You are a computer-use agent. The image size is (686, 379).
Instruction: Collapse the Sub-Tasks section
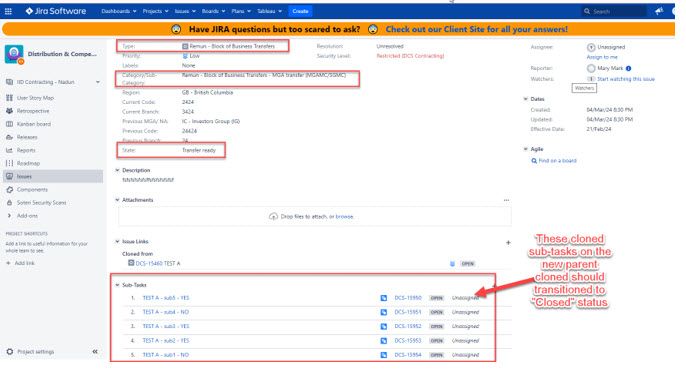point(117,285)
